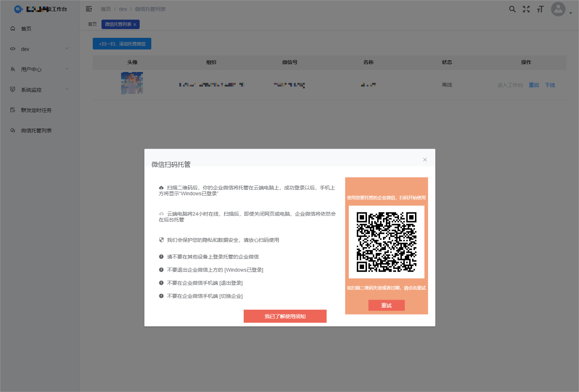
Task: Open 首页 in the sidebar
Action: (26, 29)
